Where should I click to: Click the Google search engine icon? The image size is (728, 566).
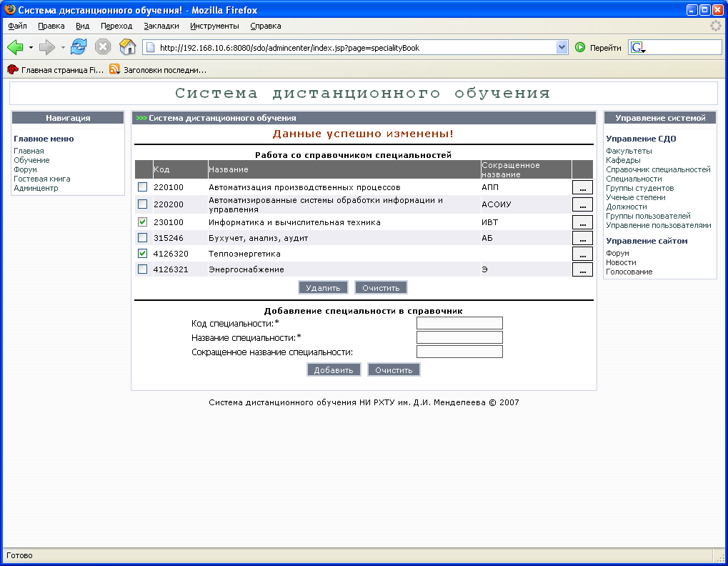(x=637, y=47)
